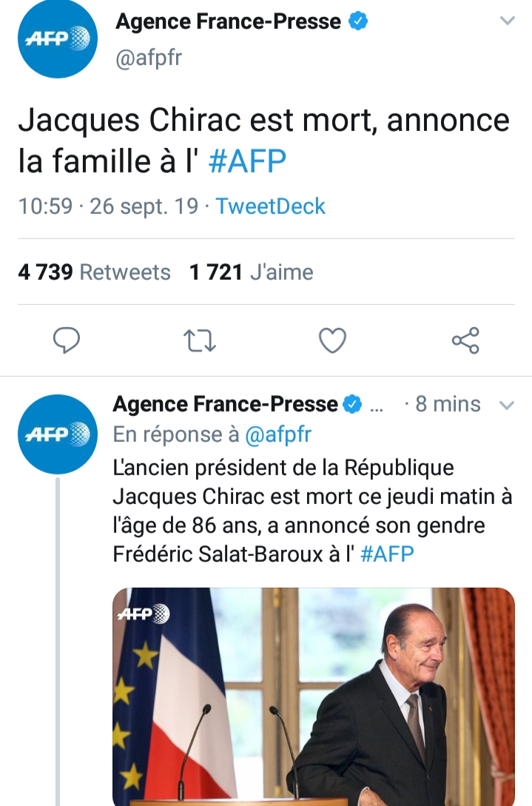The width and height of the screenshot is (532, 806).
Task: View the 4 739 Retweets list
Action: pos(94,272)
